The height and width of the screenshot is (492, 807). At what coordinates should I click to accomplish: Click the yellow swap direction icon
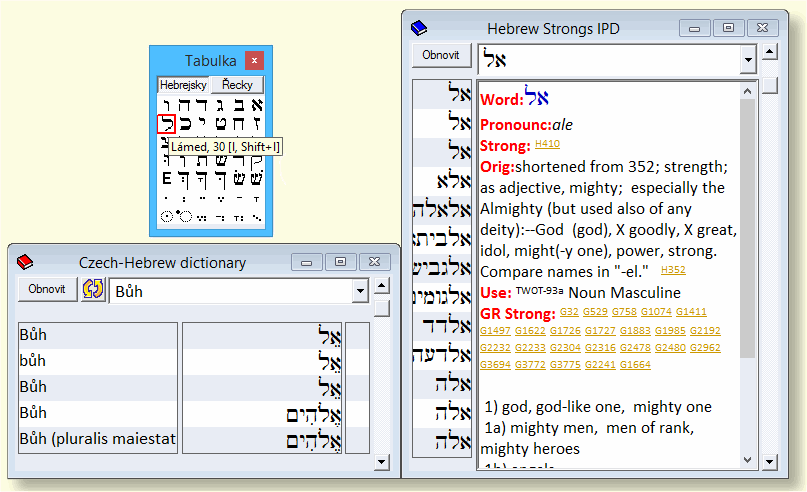93,289
